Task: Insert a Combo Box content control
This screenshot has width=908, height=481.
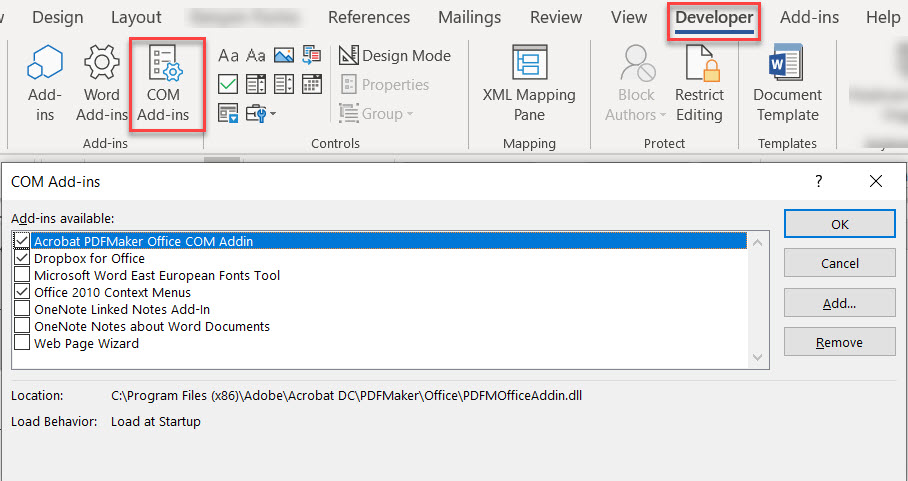Action: tap(256, 85)
